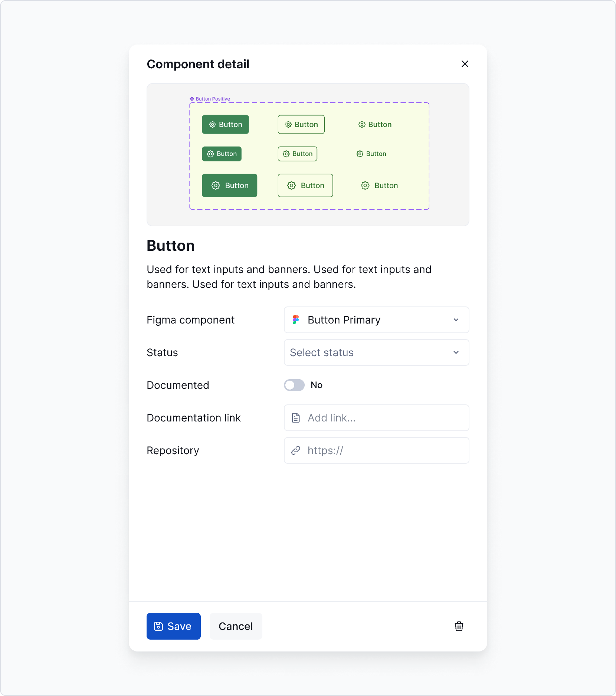616x696 pixels.
Task: Click the chevron on the Figma component selector
Action: click(456, 320)
